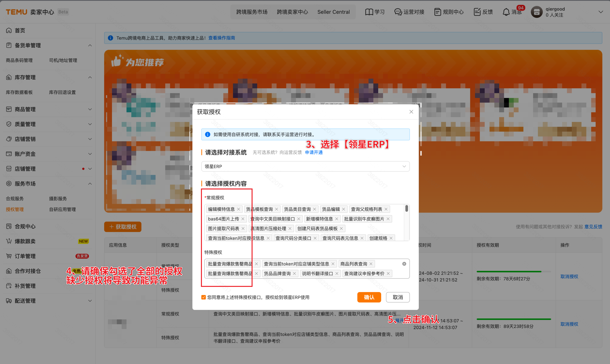610x364 pixels.
Task: Close the 获取授权 dialog with X
Action: [411, 112]
